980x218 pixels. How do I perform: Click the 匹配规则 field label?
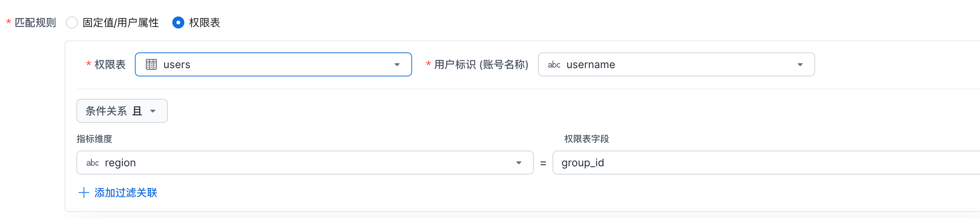click(x=35, y=23)
